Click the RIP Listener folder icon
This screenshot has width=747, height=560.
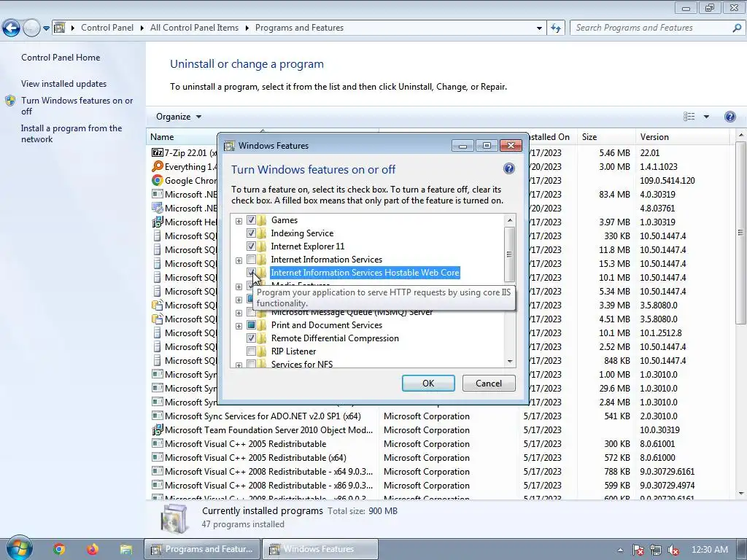(x=262, y=351)
